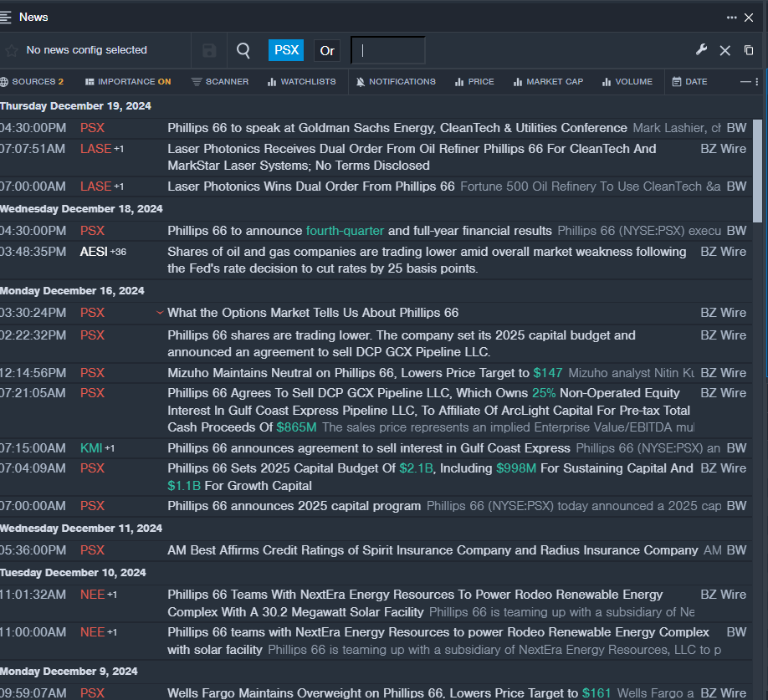This screenshot has width=768, height=700.
Task: Open the Sources filter dropdown
Action: point(33,82)
